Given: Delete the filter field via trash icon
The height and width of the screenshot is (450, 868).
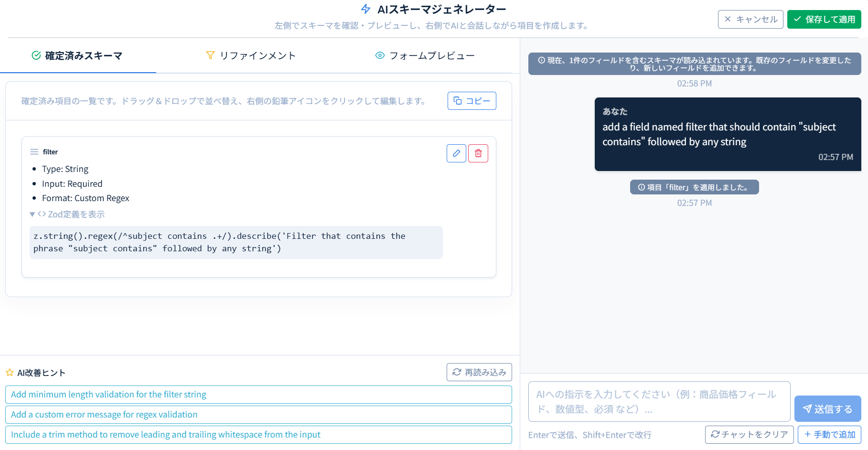Looking at the screenshot, I should [x=478, y=153].
